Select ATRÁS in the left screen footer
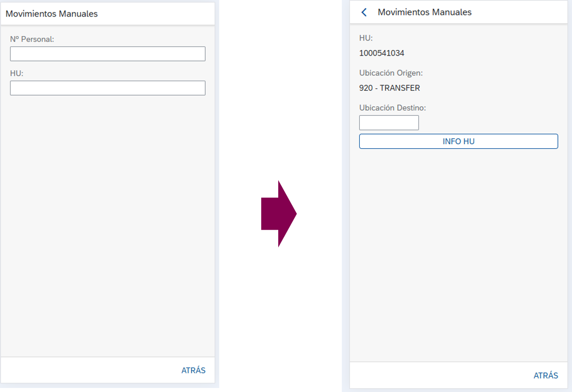572x392 pixels. (x=193, y=370)
